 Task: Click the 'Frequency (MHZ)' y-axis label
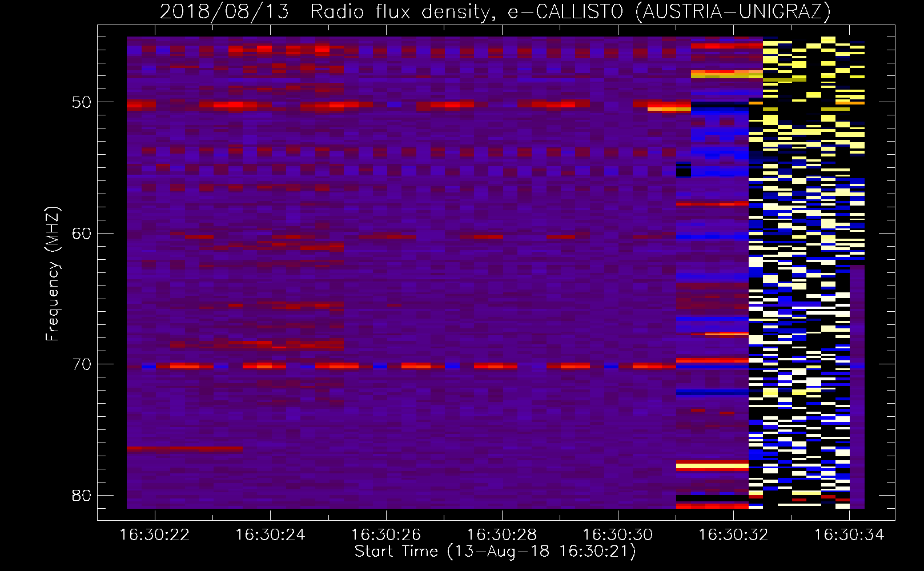point(53,275)
